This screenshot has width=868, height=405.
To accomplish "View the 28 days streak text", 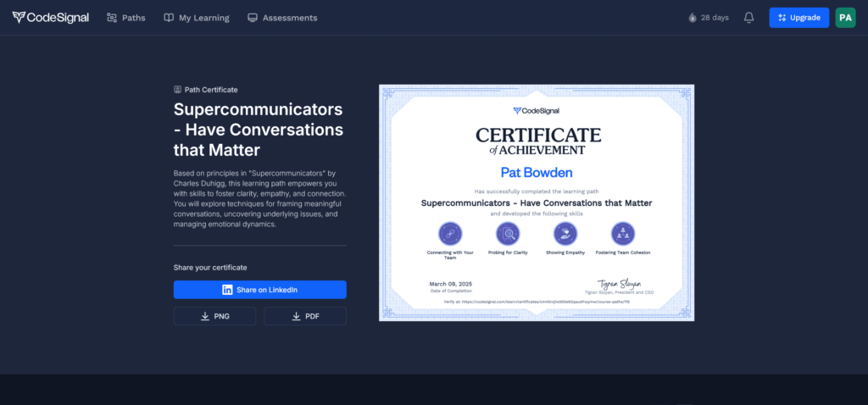I will point(715,18).
